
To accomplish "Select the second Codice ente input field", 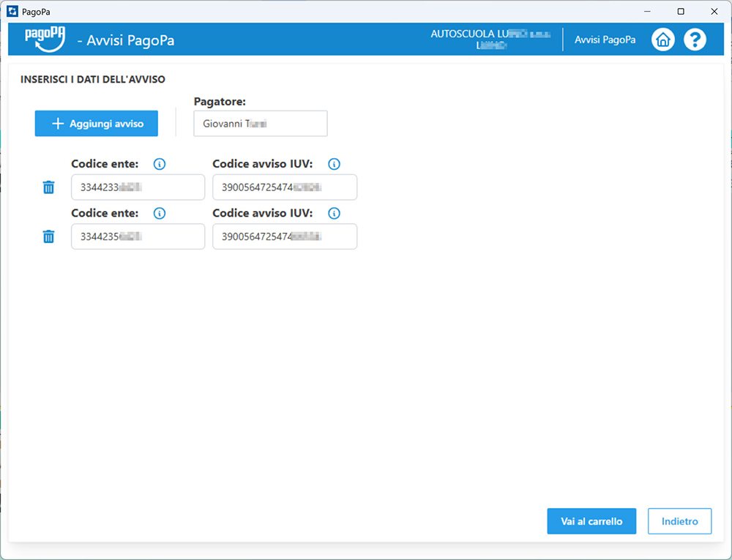I will click(x=138, y=236).
